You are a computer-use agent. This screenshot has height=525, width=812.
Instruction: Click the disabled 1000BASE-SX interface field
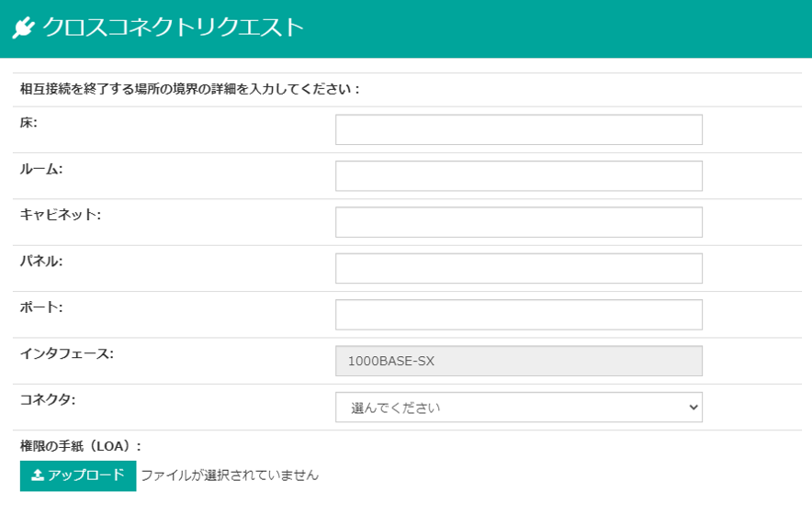click(518, 361)
